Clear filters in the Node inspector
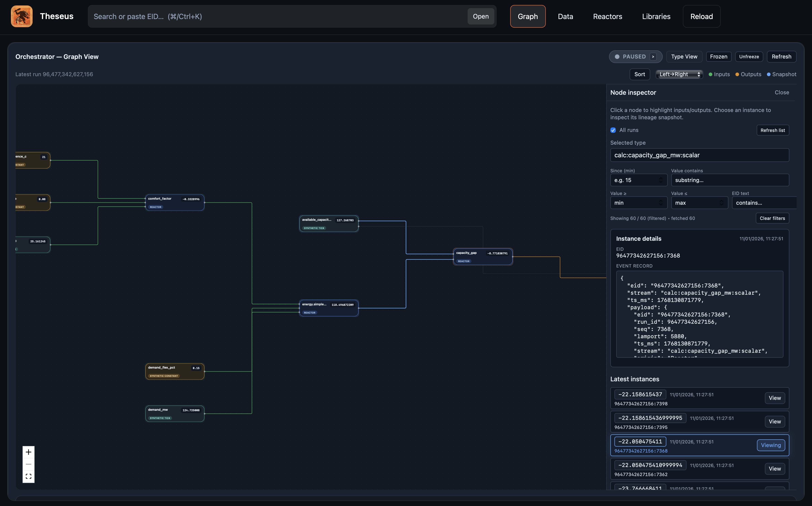Screen dimensions: 812x506 (x=772, y=218)
